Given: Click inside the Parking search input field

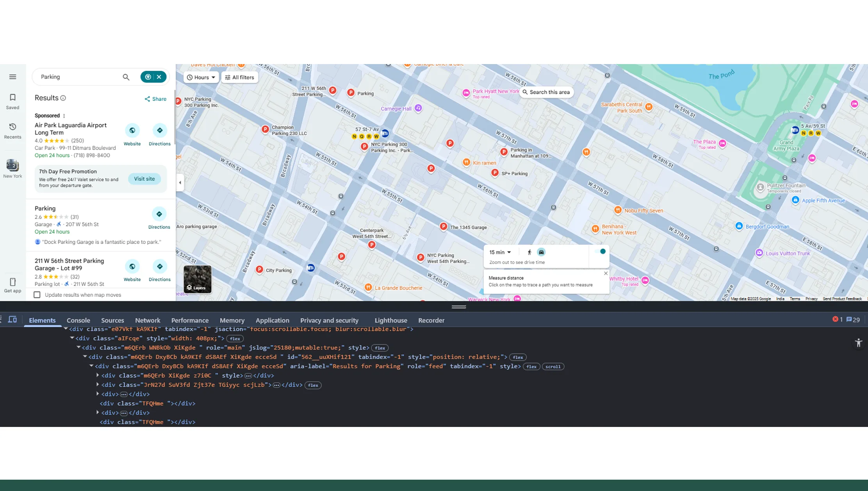Looking at the screenshot, I should pyautogui.click(x=78, y=77).
